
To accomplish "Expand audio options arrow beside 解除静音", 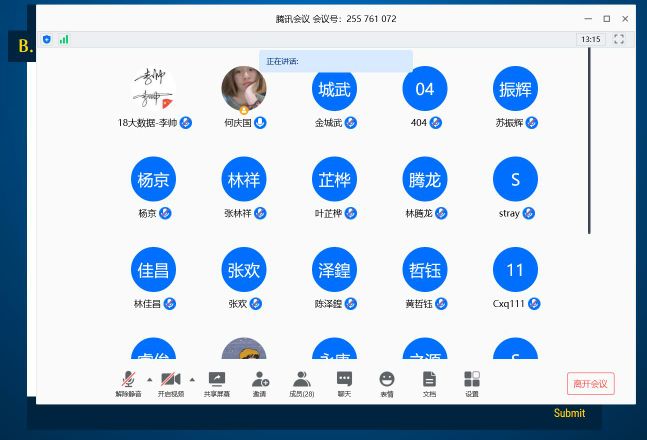I will coord(150,379).
